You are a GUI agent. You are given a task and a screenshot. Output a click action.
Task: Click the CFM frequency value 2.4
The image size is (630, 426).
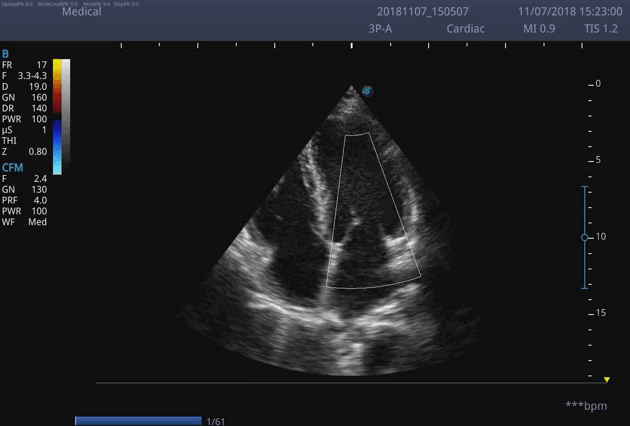tap(40, 178)
